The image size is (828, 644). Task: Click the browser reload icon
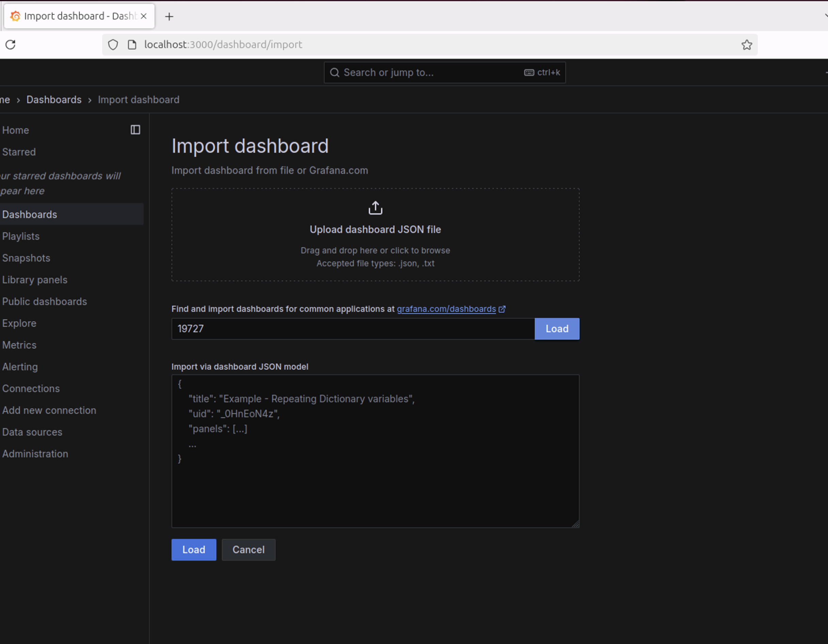(x=11, y=45)
